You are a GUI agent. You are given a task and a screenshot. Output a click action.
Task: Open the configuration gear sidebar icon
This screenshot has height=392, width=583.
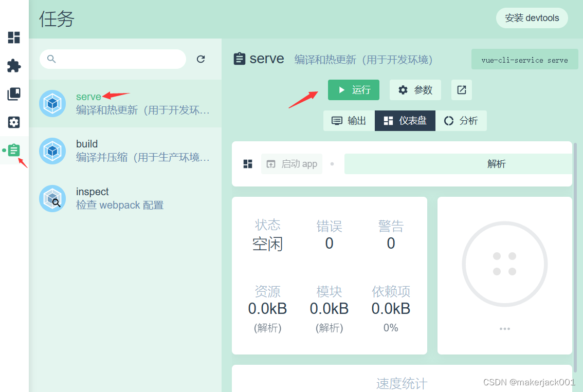pos(14,122)
